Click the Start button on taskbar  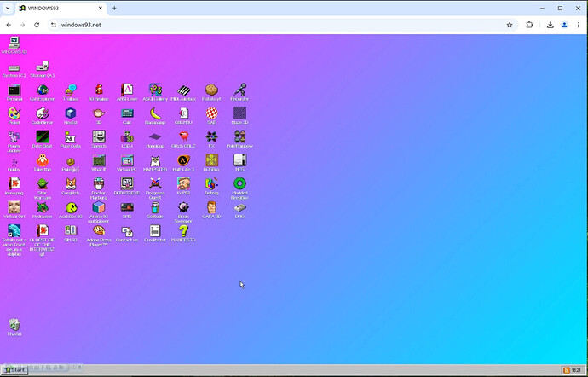(14, 370)
